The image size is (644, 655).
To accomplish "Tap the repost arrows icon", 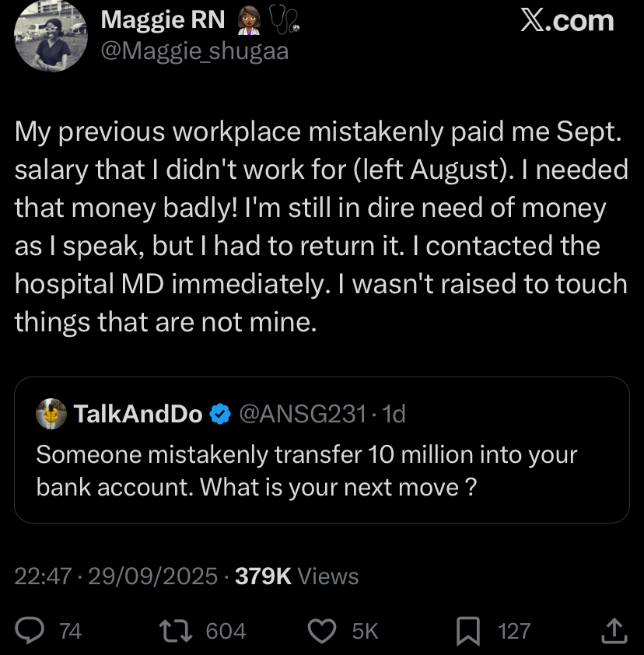I will 178,631.
